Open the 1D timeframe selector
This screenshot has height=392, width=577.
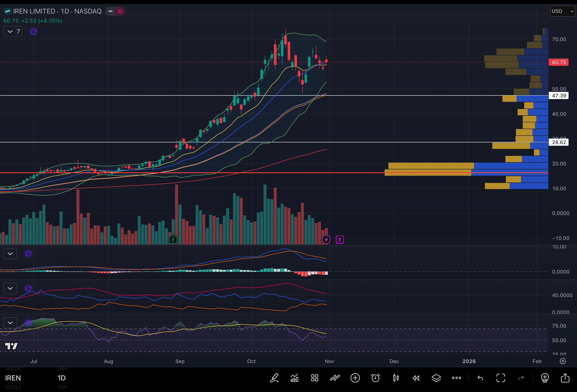pos(61,378)
